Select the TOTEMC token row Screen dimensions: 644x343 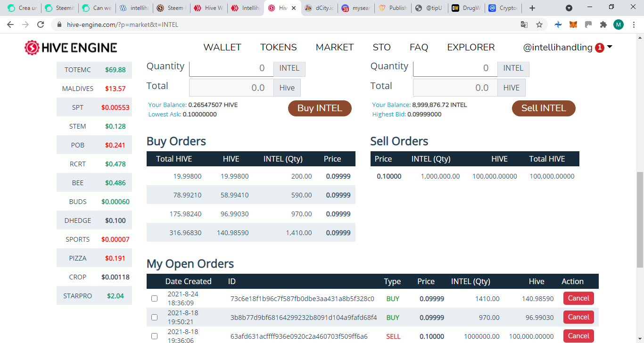click(94, 70)
